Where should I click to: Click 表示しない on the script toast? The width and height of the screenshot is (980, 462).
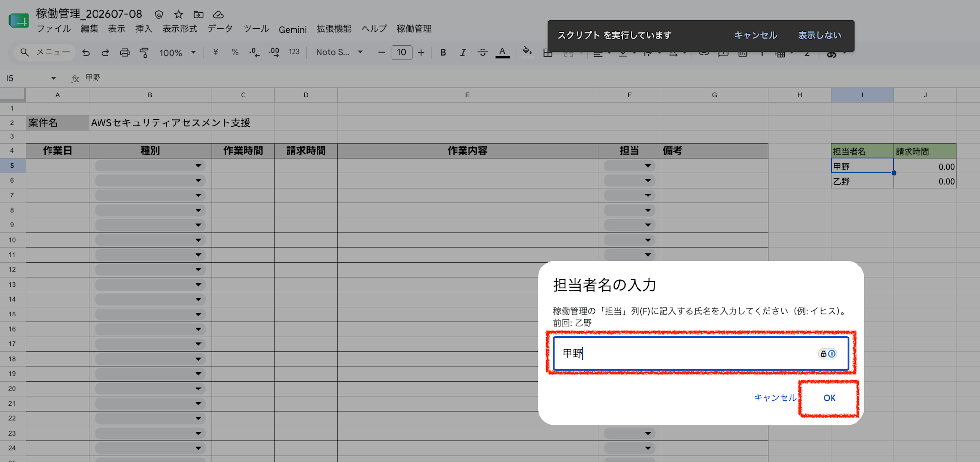point(820,35)
